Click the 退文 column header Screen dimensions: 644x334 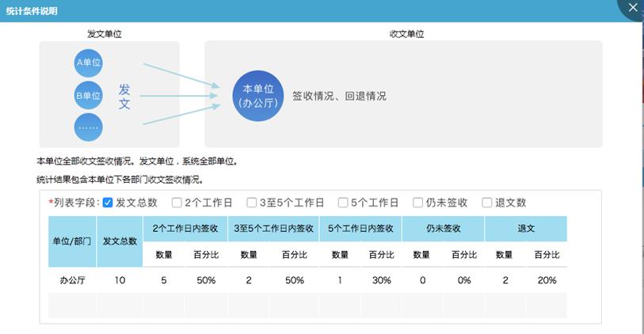coord(526,228)
